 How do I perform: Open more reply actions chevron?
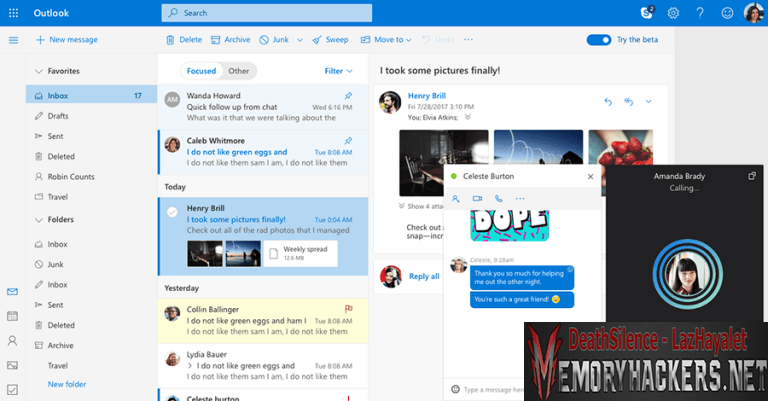(648, 102)
